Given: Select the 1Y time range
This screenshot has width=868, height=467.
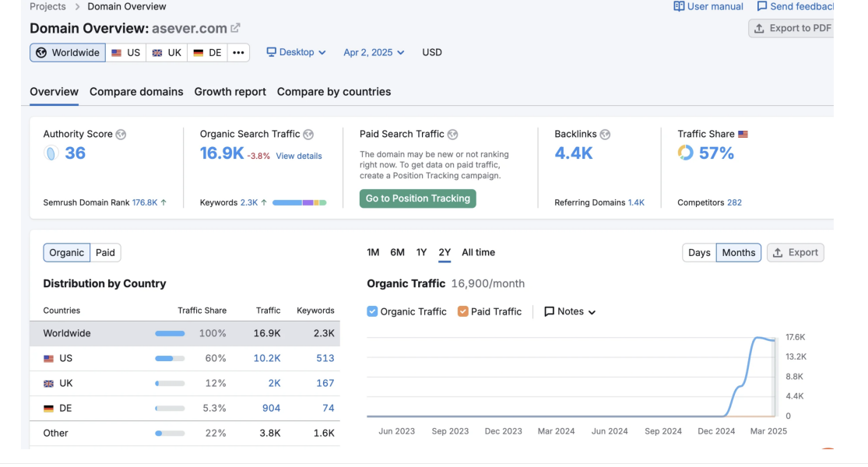Looking at the screenshot, I should 421,252.
